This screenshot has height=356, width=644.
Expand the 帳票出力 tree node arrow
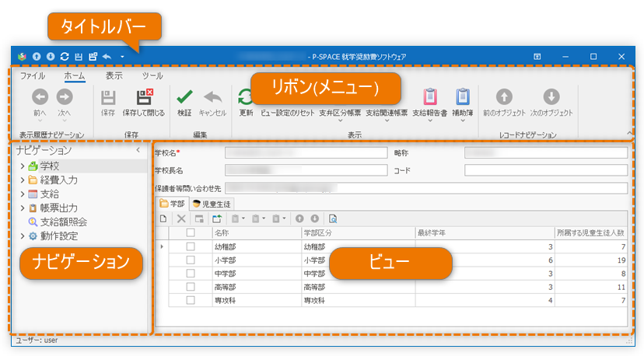point(23,208)
